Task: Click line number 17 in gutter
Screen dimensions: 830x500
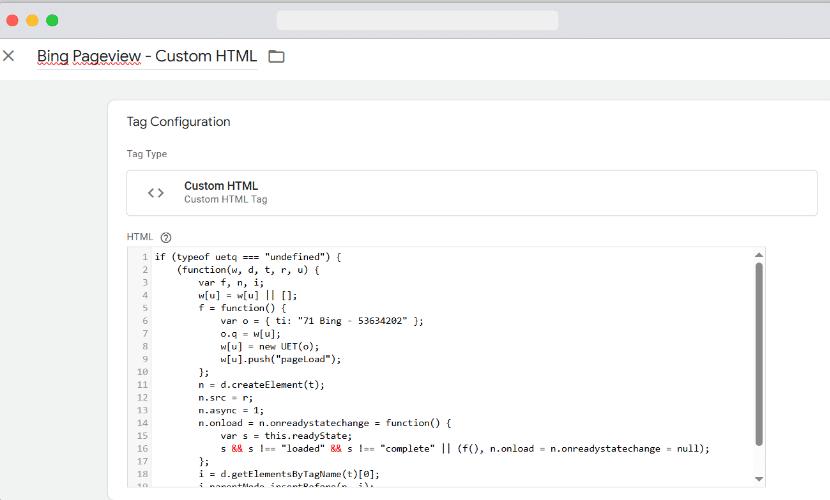Action: tap(142, 461)
